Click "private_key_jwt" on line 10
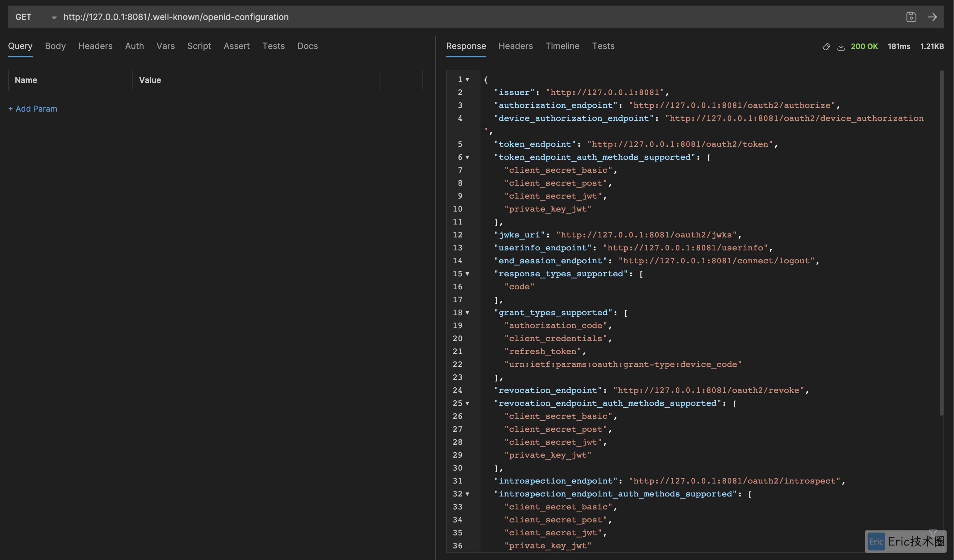Image resolution: width=954 pixels, height=560 pixels. [548, 209]
